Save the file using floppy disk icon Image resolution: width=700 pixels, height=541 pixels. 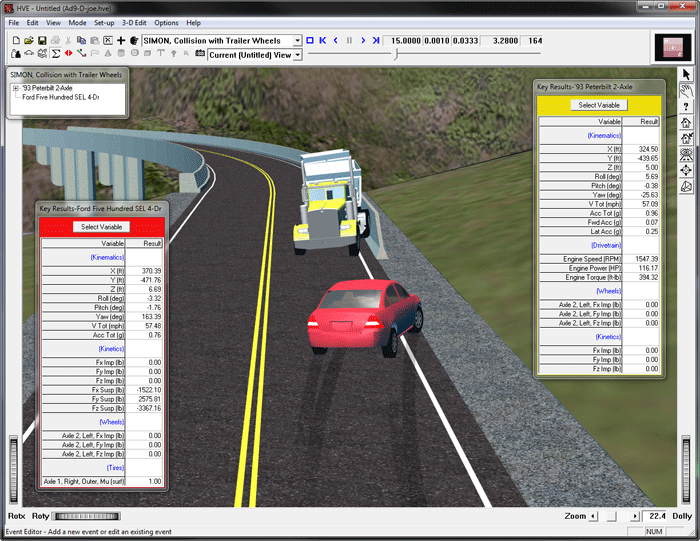pyautogui.click(x=43, y=41)
